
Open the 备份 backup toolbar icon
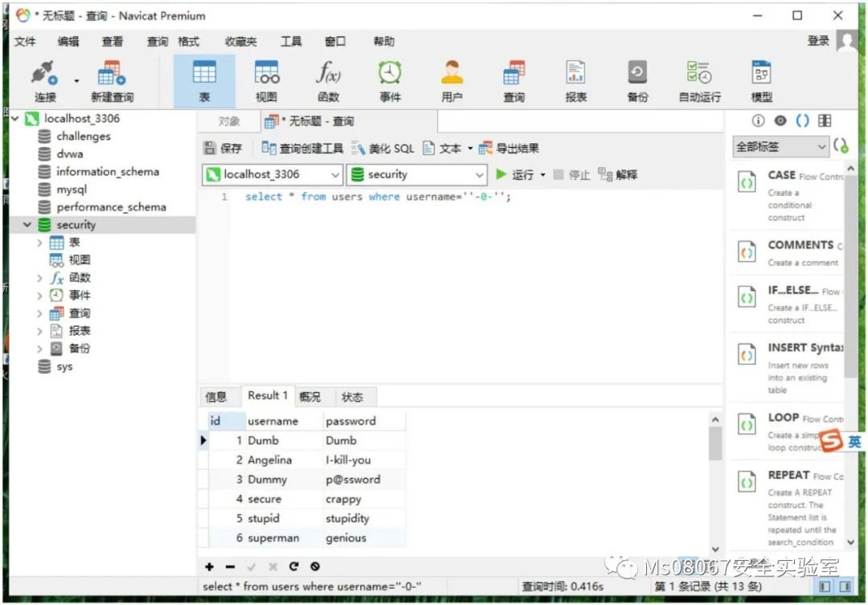[637, 81]
